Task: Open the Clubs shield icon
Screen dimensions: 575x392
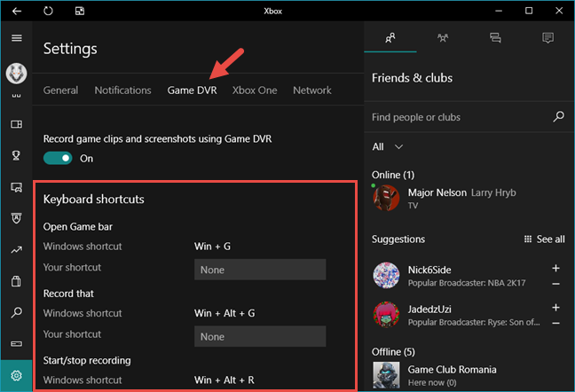Action: 16,218
